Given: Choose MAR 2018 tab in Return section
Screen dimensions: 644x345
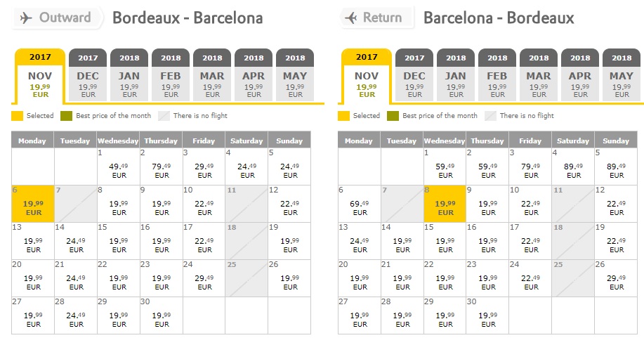Looking at the screenshot, I should [x=539, y=74].
